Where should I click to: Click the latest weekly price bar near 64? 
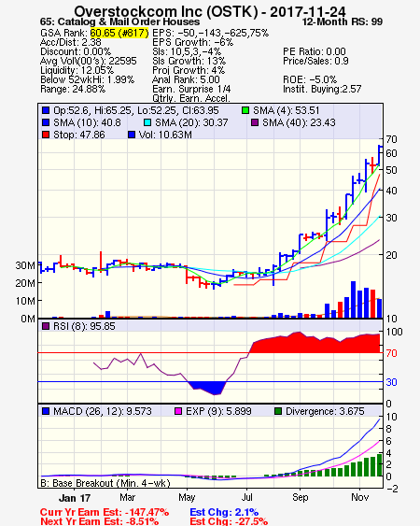[x=379, y=155]
